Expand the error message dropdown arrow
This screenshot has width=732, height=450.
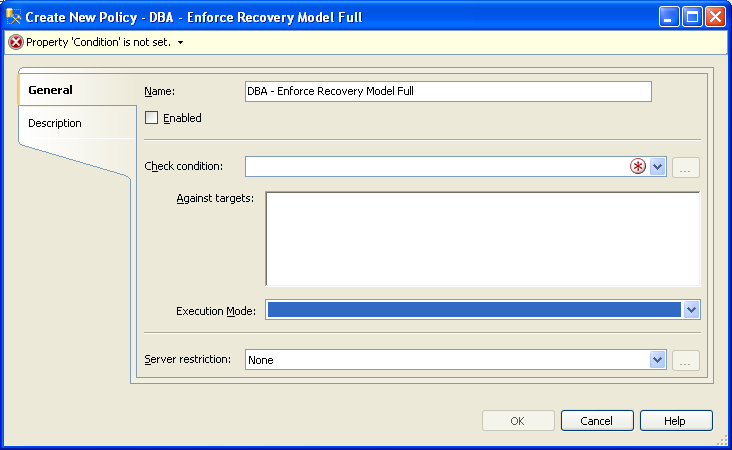[x=181, y=42]
